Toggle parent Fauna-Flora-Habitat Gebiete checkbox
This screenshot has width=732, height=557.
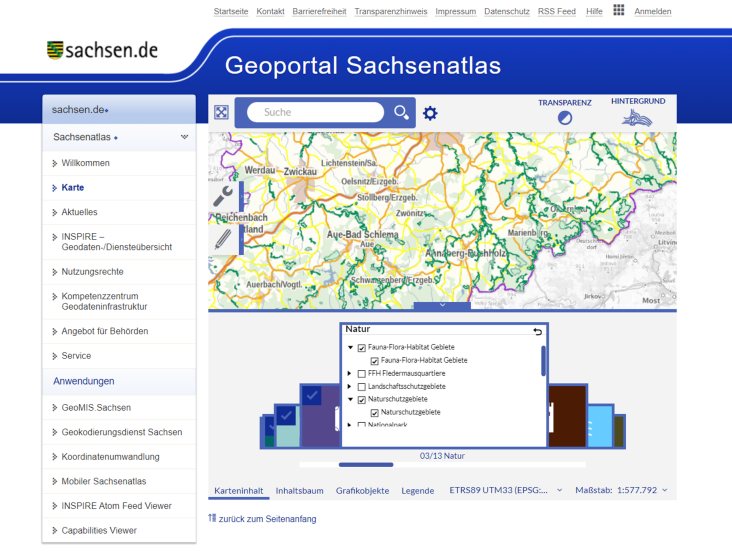click(361, 348)
